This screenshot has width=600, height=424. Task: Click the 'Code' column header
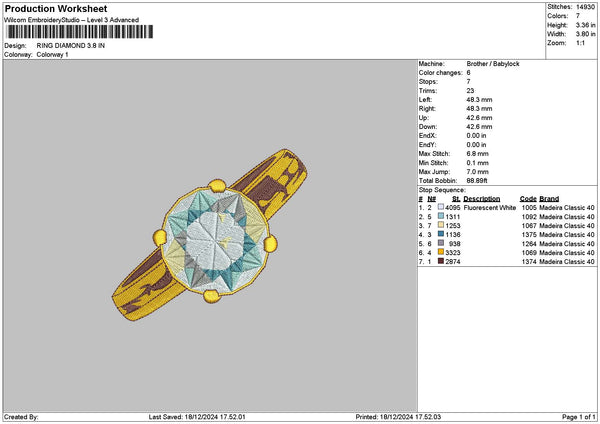click(x=528, y=199)
